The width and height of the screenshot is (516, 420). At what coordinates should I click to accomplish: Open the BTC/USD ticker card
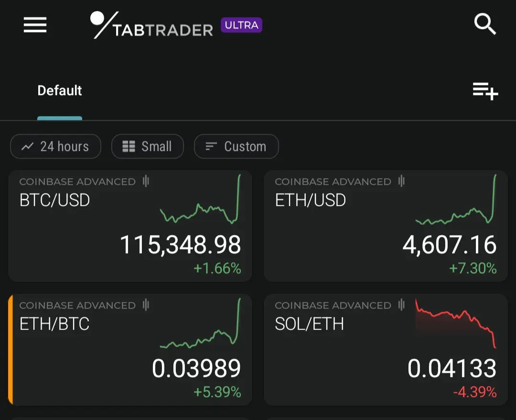130,226
